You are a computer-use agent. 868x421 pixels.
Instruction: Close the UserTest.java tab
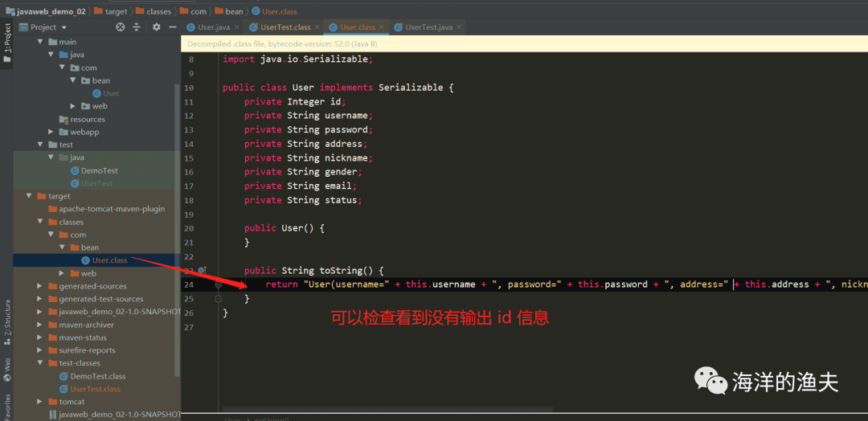(459, 27)
